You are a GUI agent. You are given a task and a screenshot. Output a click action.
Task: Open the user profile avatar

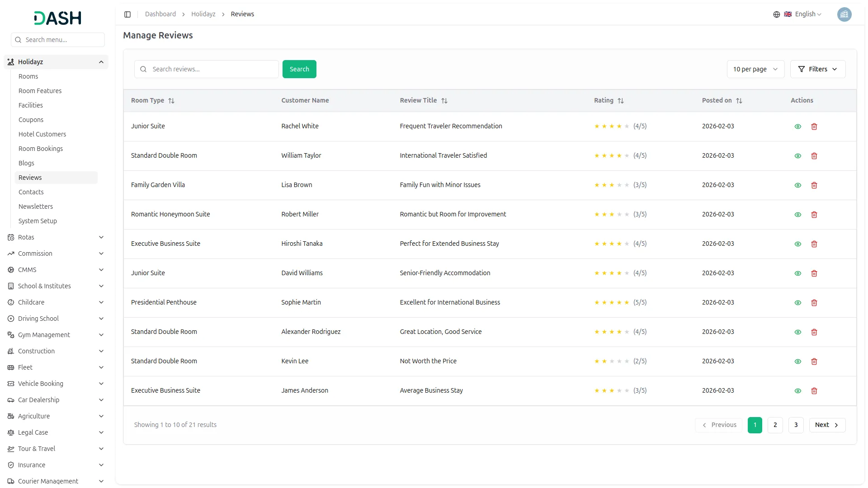[844, 14]
